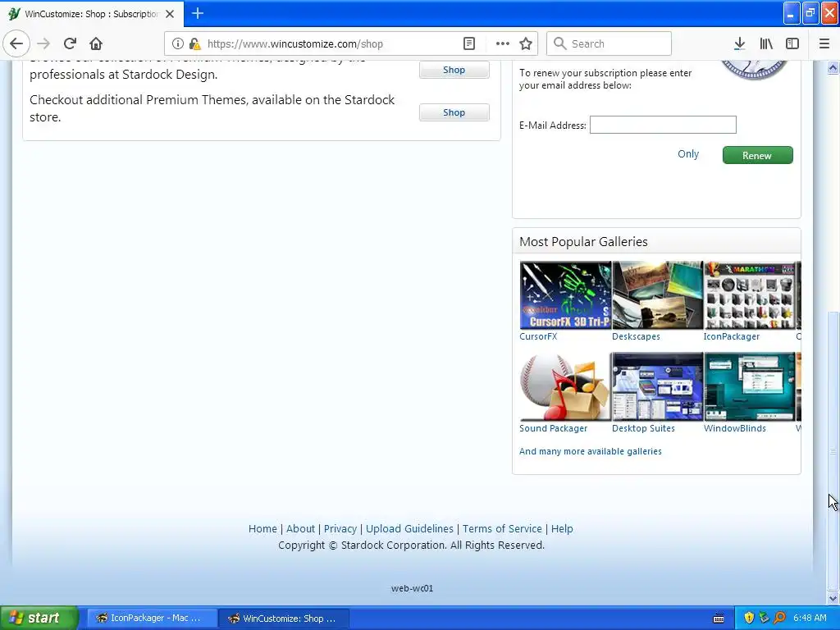The image size is (840, 630).
Task: Click the Sound Packager text link
Action: tap(553, 428)
